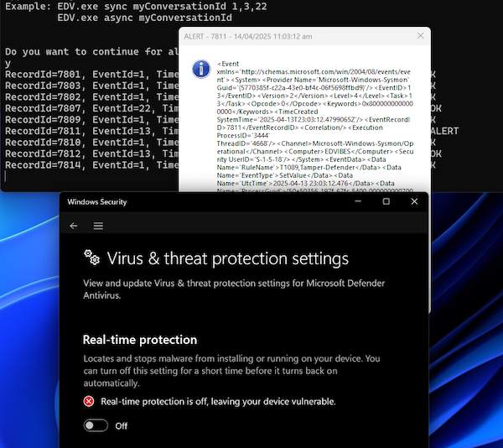Turn on the Real-time protection toggle
This screenshot has height=448, width=503.
[x=96, y=425]
